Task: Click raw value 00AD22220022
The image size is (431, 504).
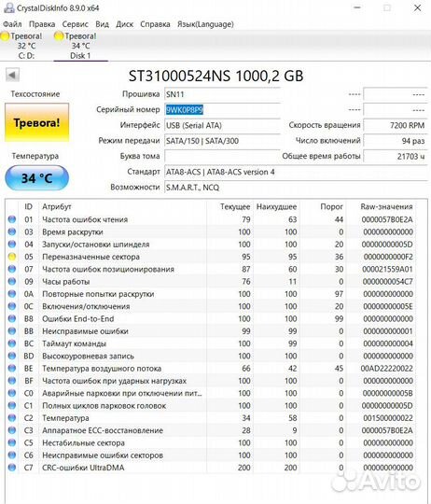Action: tap(386, 368)
